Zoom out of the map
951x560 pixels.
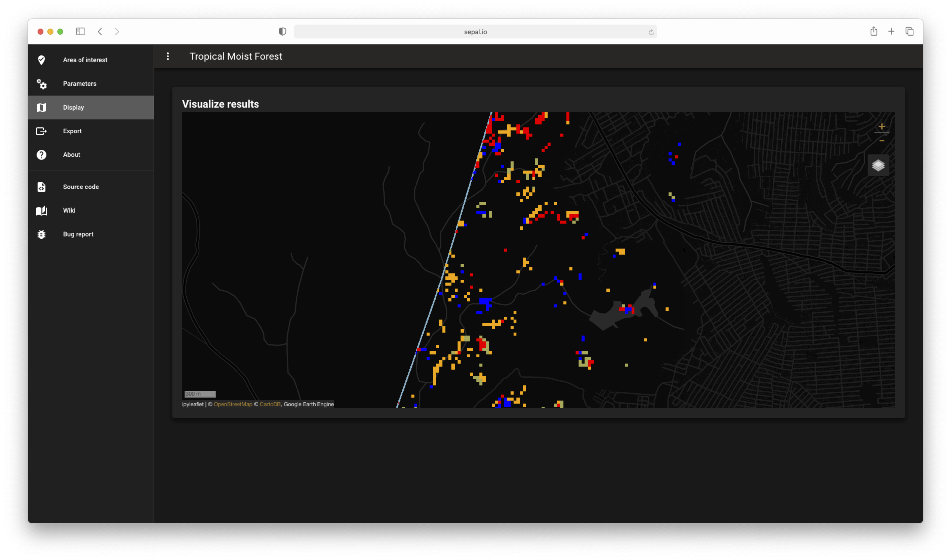882,141
